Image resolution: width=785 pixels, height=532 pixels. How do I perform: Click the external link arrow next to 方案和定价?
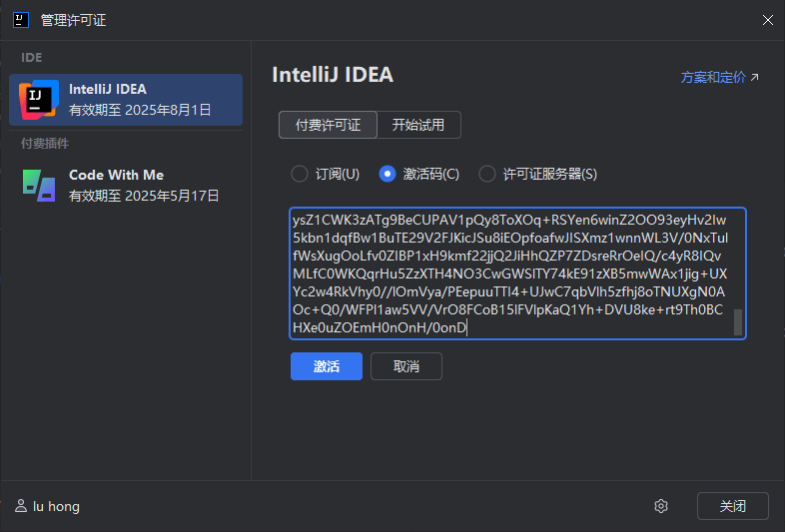[754, 77]
